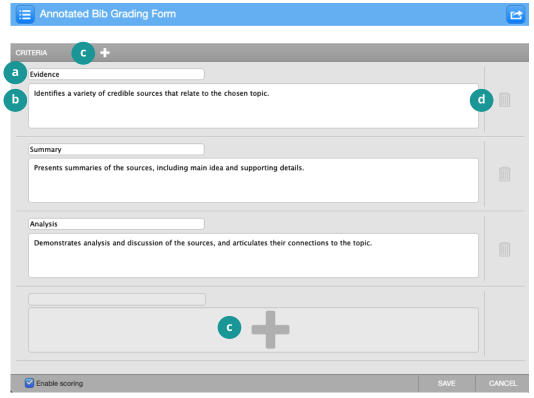Delete the Evidence criterion with trash icon
534x398 pixels.
coord(504,100)
